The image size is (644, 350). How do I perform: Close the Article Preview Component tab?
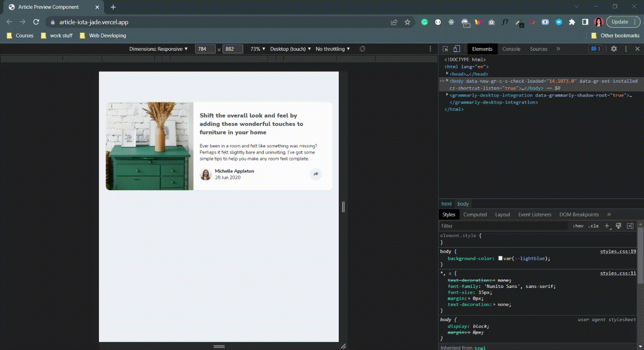pos(97,7)
